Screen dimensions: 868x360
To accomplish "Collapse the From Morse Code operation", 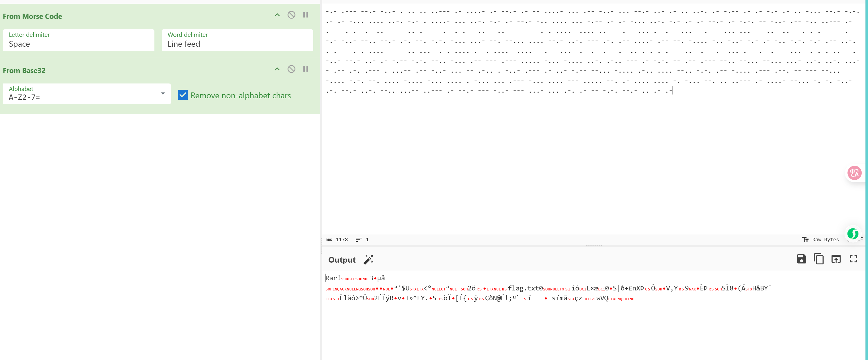I will tap(277, 15).
